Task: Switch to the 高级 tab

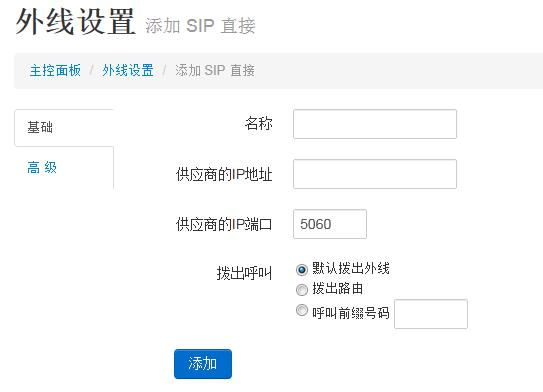Action: pyautogui.click(x=64, y=168)
